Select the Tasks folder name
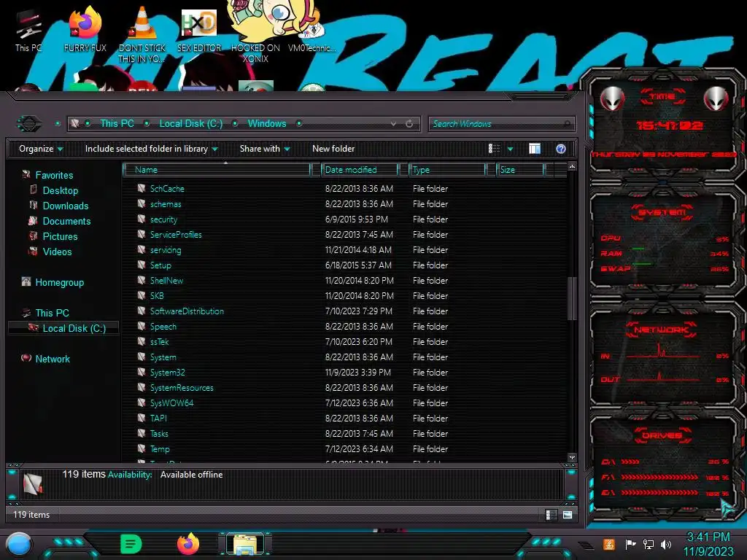Viewport: 747px width, 560px height. [x=159, y=434]
